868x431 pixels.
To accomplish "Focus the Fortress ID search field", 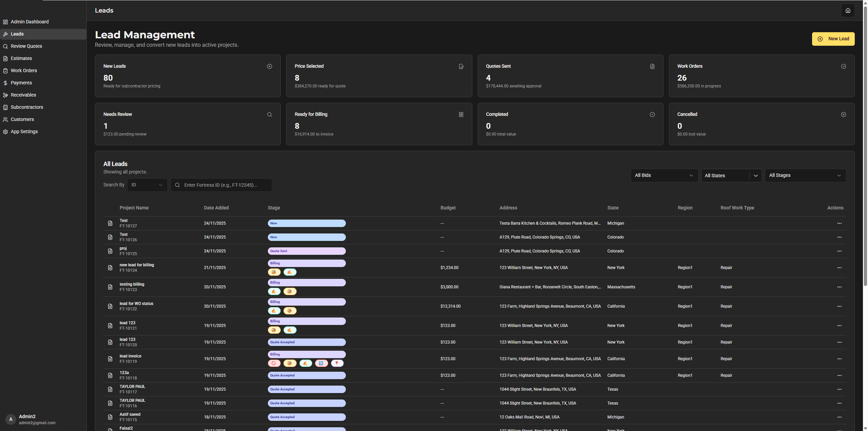I will coord(221,185).
